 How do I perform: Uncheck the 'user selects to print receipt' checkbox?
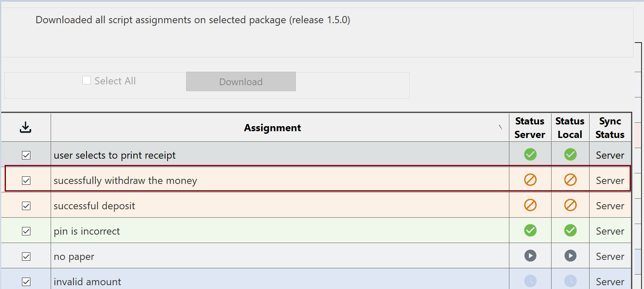pos(26,155)
